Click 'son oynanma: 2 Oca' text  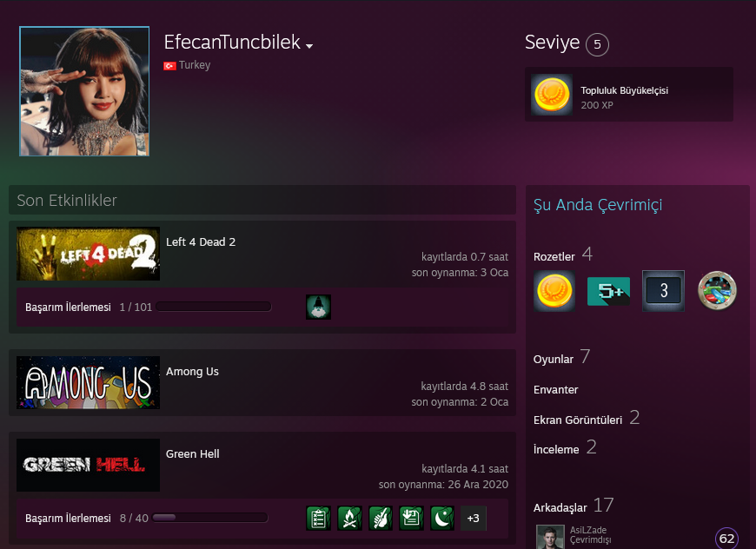click(x=460, y=401)
